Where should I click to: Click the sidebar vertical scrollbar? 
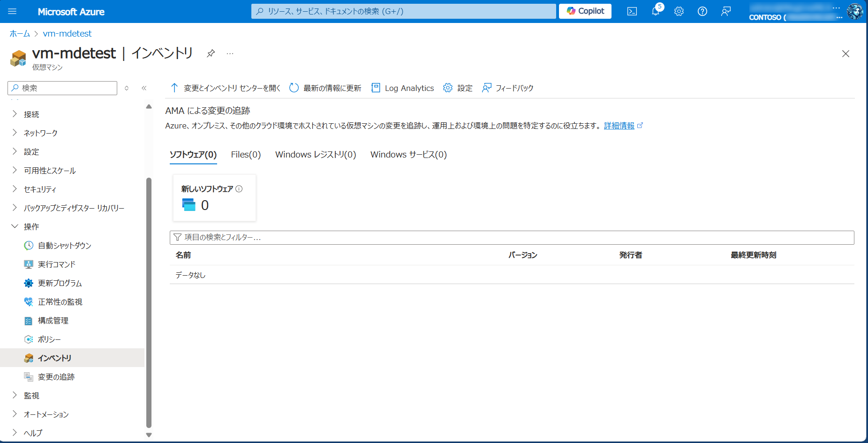click(x=149, y=300)
